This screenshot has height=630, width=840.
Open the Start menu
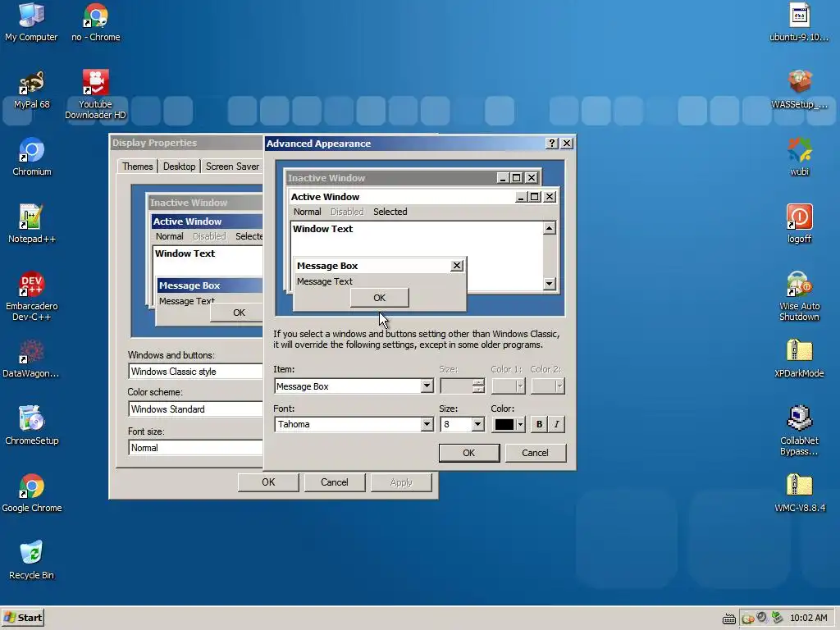point(22,618)
